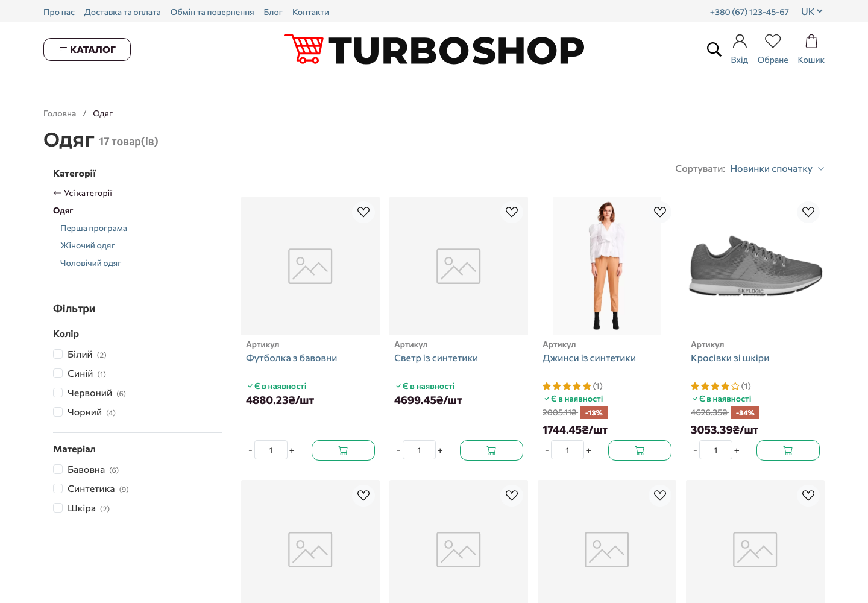Open Светр із синтетики product title
The image size is (868, 603).
436,358
